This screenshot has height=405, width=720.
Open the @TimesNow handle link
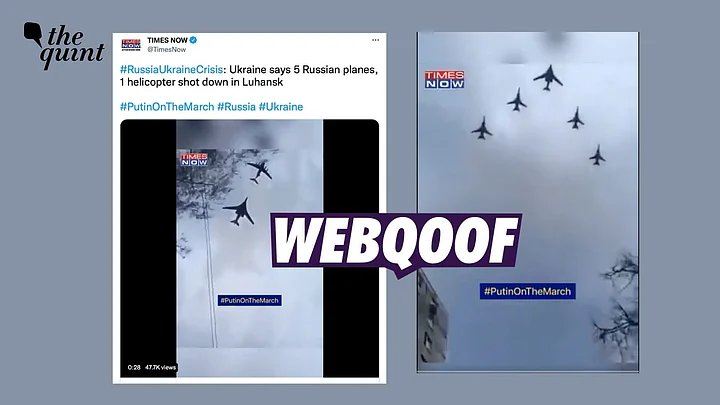(x=167, y=50)
